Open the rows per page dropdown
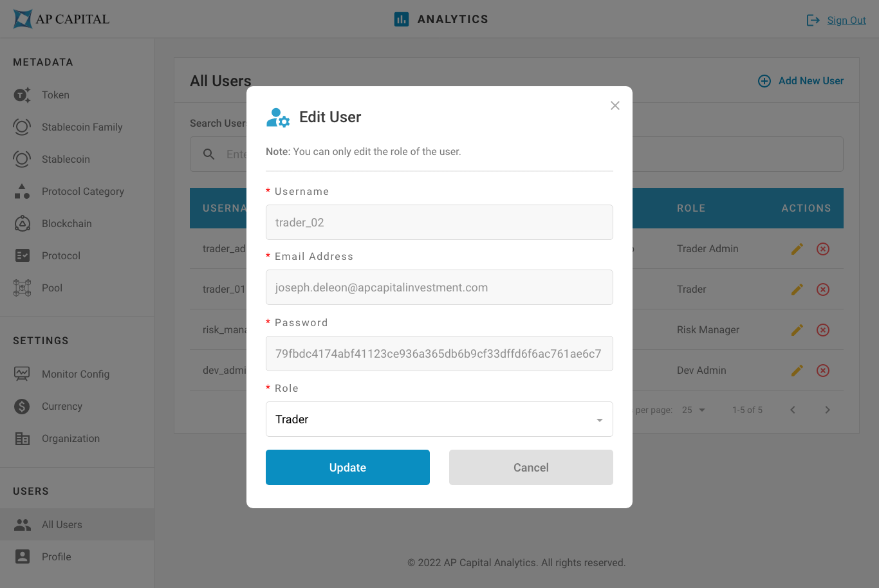 click(x=694, y=410)
